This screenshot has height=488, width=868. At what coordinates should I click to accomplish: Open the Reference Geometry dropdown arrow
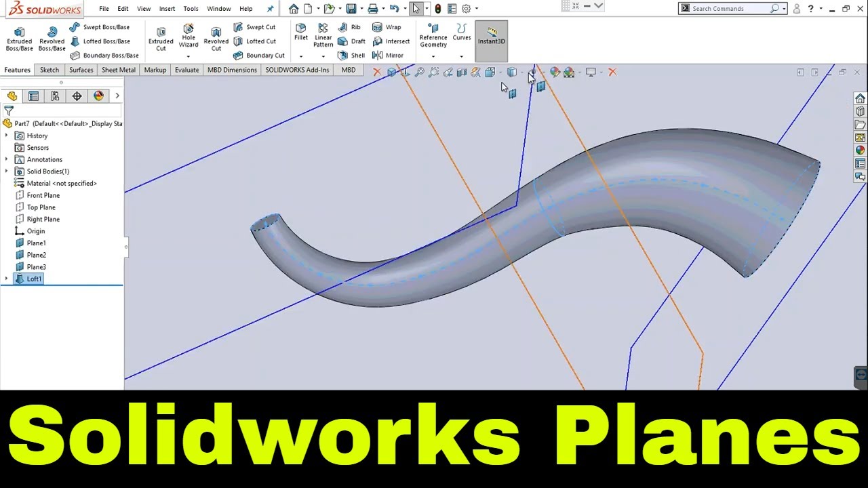pos(433,56)
